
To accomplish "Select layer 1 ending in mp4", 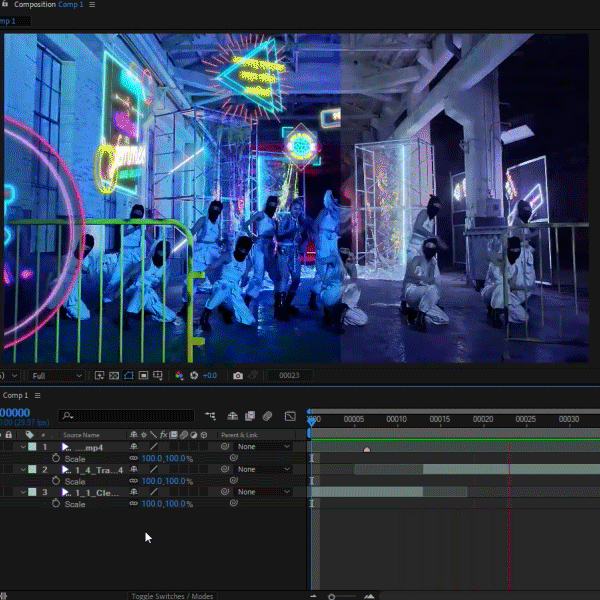I will tap(88, 447).
